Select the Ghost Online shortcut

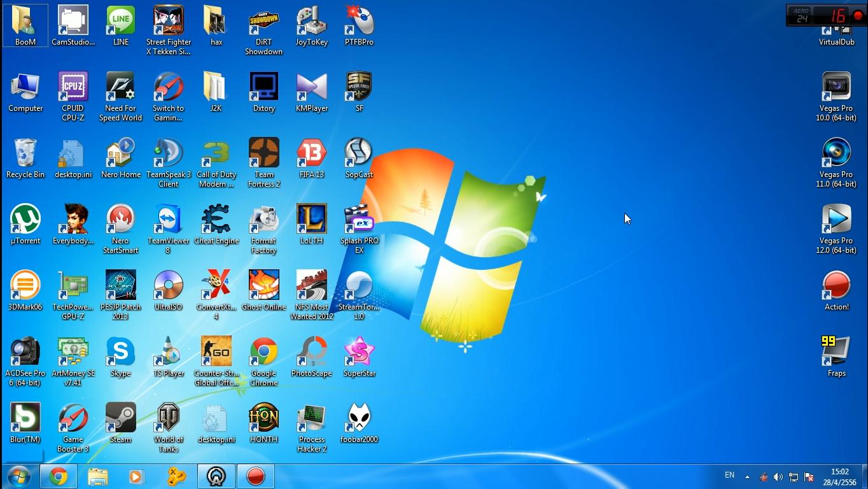pyautogui.click(x=264, y=290)
